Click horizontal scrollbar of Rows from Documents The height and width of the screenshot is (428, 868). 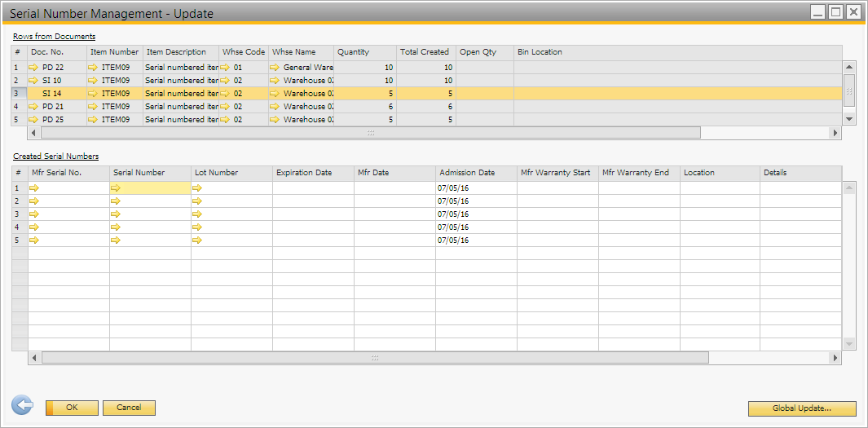(370, 133)
